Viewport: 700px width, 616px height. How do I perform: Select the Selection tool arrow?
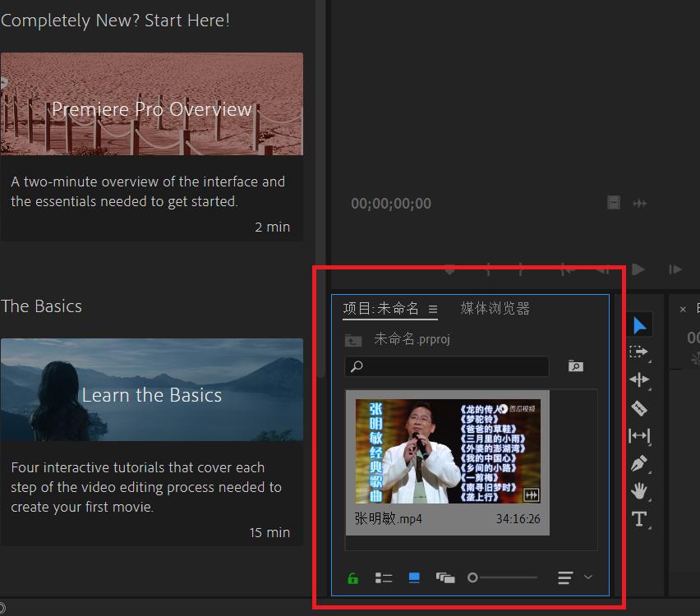coord(639,326)
